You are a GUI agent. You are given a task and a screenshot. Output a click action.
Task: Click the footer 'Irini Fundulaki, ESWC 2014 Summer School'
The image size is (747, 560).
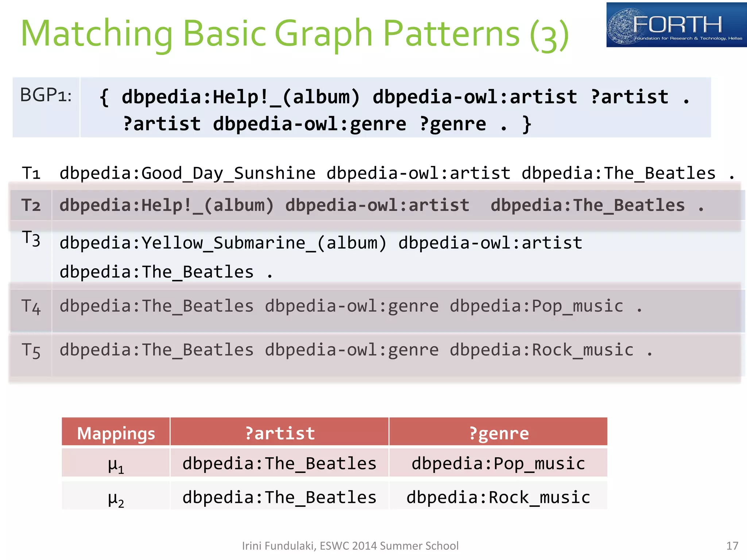point(350,546)
